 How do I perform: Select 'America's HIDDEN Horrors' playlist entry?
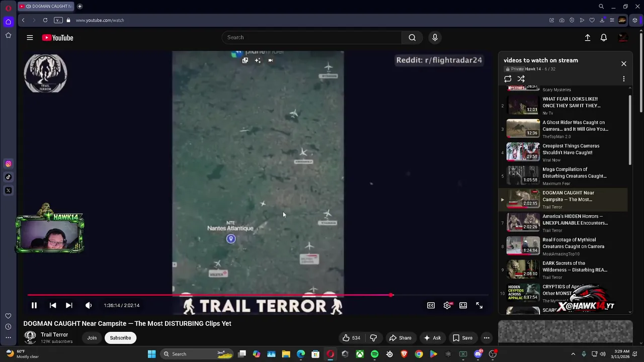[563, 223]
